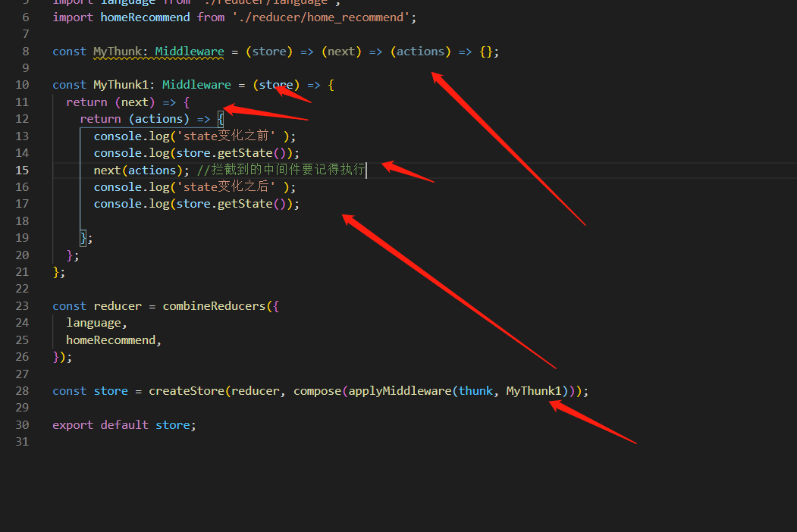Click applyMiddleware on line 28

400,391
